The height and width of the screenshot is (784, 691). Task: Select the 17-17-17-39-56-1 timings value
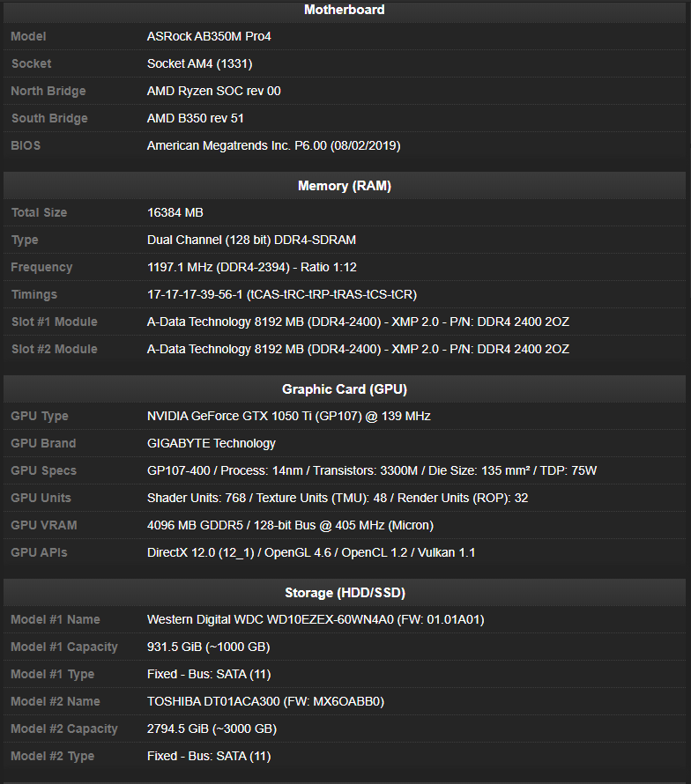point(282,294)
